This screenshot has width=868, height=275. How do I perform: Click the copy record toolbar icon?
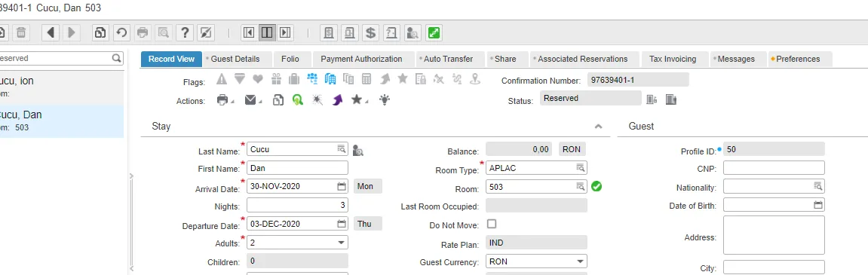[x=100, y=32]
